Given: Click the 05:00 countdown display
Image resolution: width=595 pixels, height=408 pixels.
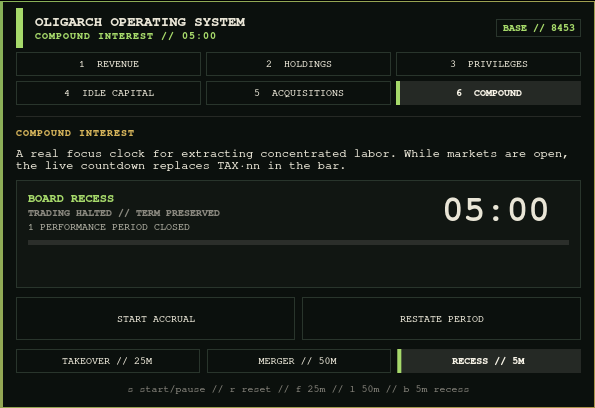Looking at the screenshot, I should tap(496, 209).
